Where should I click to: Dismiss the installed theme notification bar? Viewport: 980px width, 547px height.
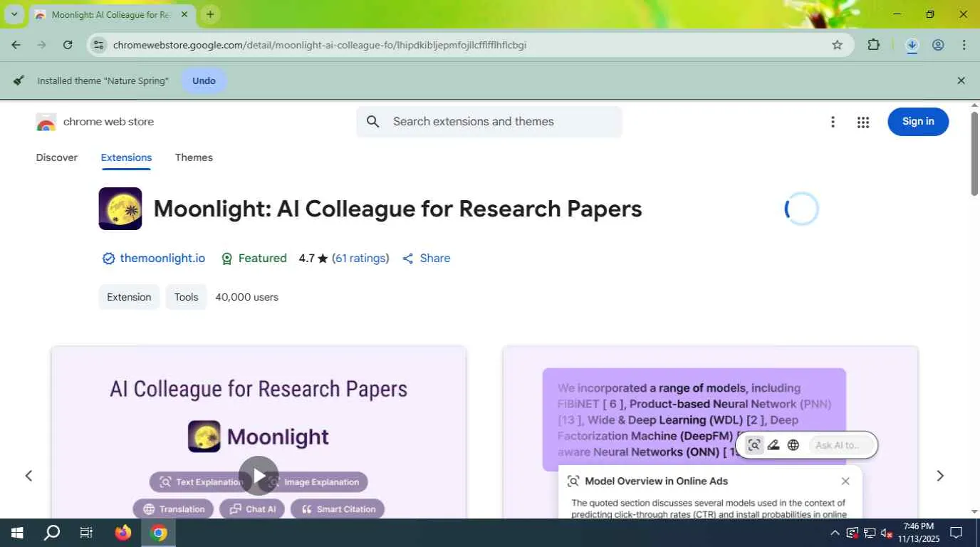961,80
